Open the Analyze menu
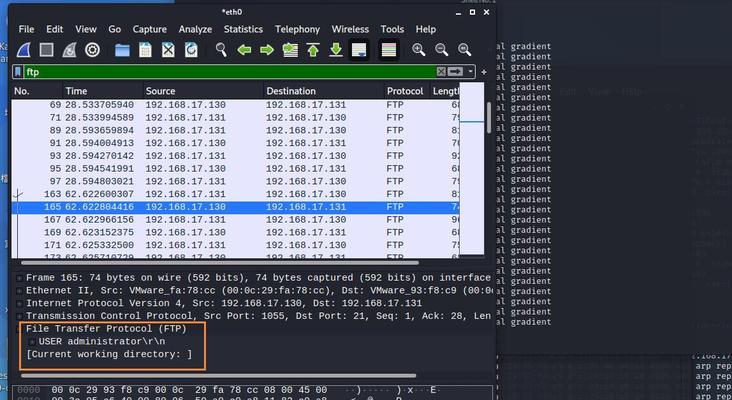 [x=195, y=29]
